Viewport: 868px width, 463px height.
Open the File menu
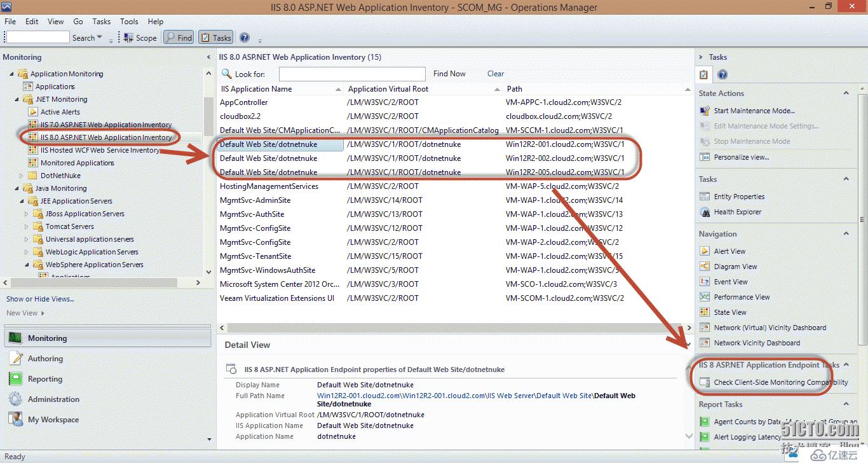[x=10, y=21]
